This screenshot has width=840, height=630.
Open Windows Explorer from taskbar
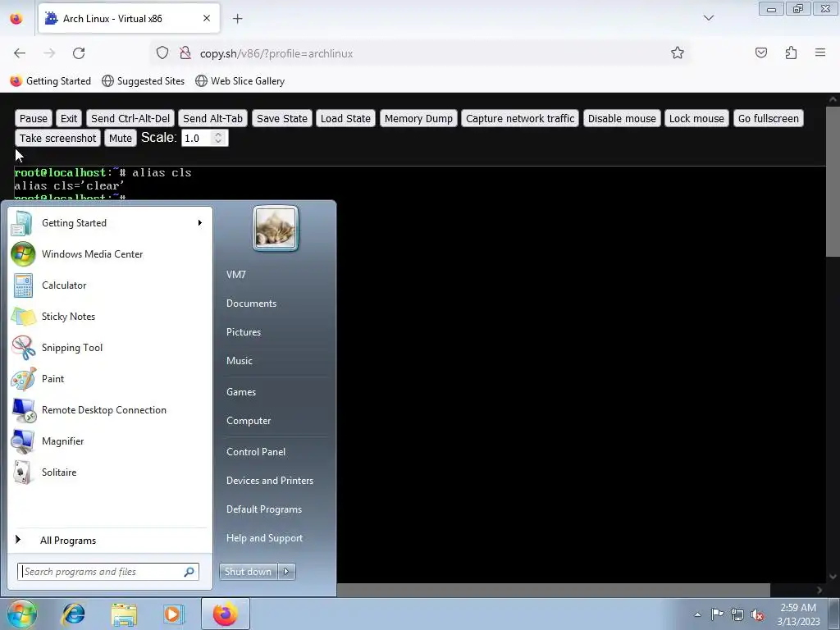point(124,614)
